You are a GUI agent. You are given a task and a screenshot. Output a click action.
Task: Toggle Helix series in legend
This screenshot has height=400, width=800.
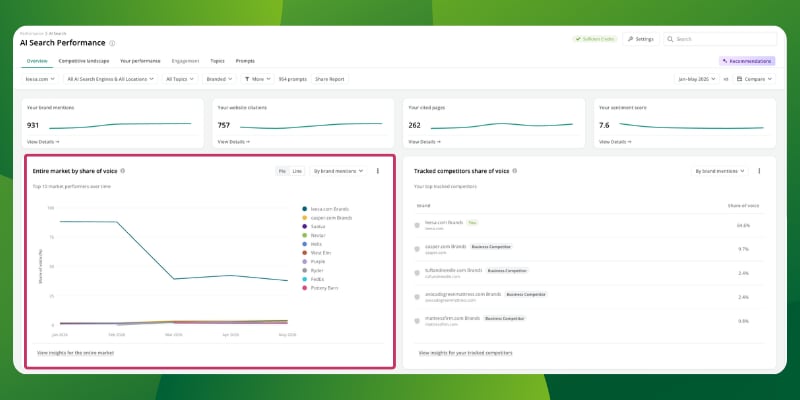pos(312,244)
